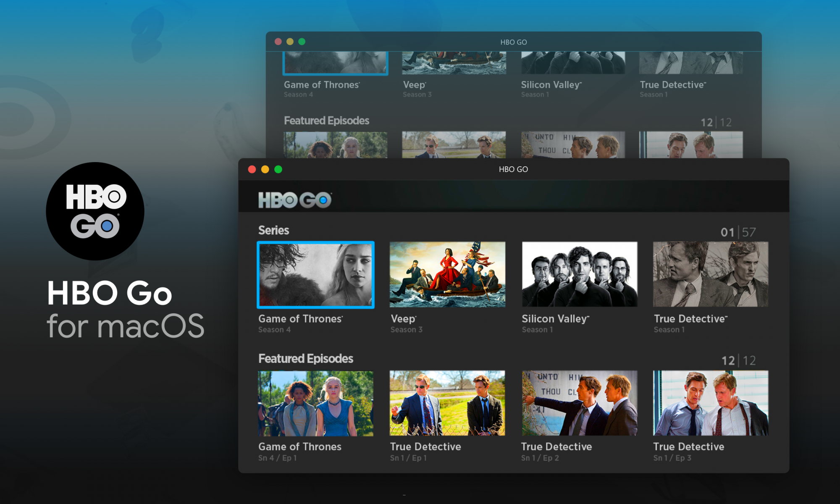Click the Game of Thrones series title in front window
This screenshot has height=504, width=840.
tap(300, 319)
